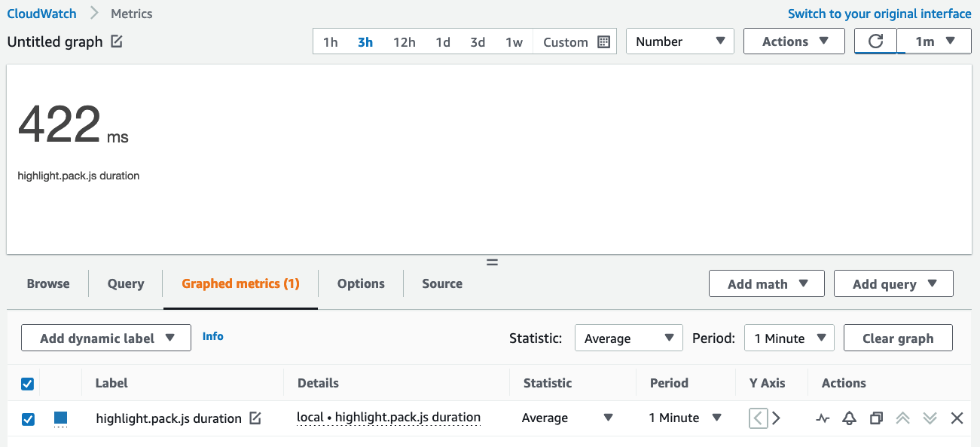The image size is (980, 447).
Task: Toggle the select-all metrics checkbox
Action: tap(27, 384)
